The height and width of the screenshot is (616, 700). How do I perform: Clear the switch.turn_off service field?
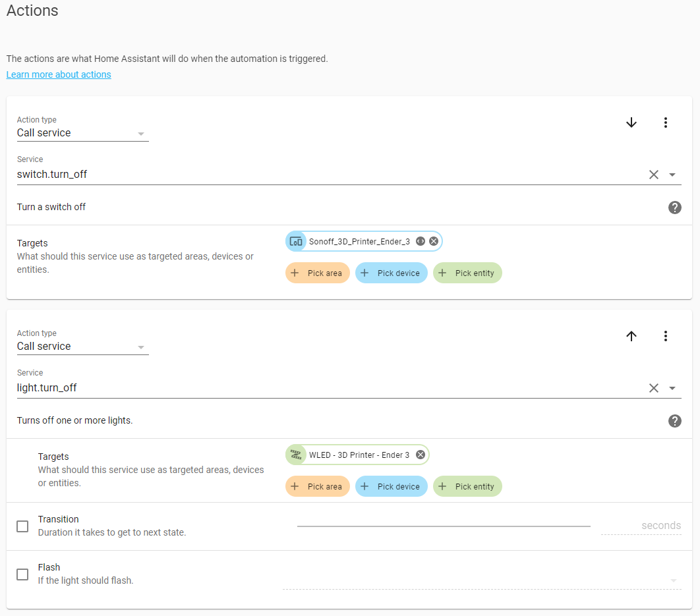[654, 175]
